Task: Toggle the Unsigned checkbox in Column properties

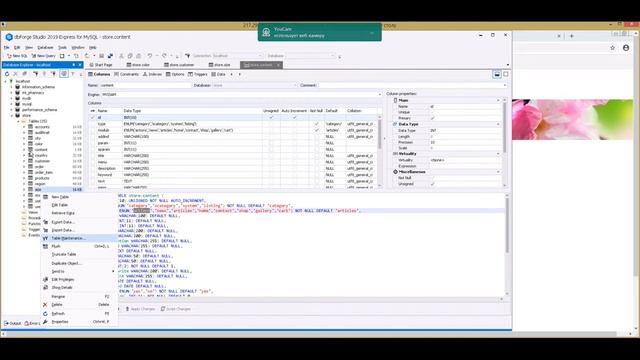Action: (x=433, y=184)
